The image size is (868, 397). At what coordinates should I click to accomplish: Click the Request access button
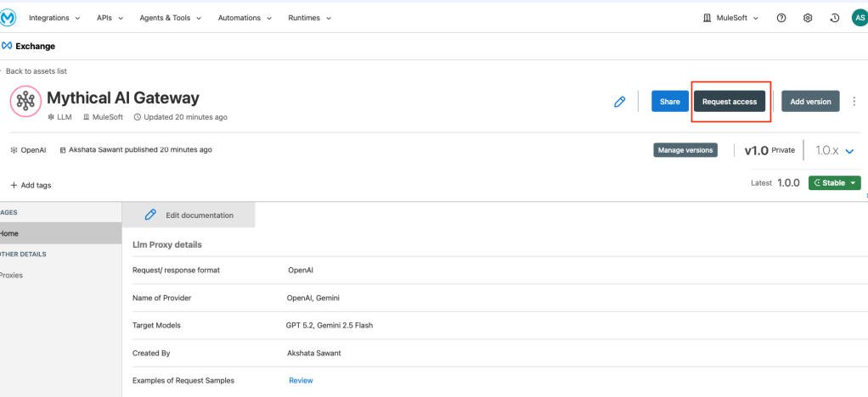tap(730, 102)
